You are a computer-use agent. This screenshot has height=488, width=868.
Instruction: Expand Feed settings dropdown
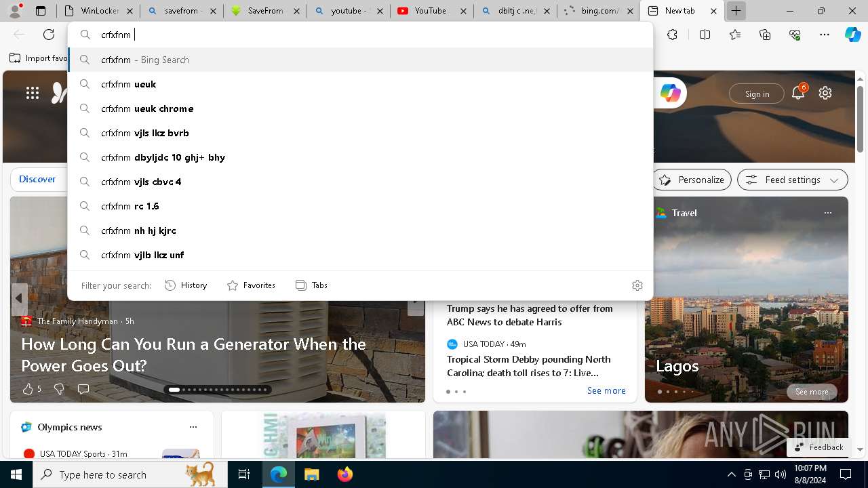click(x=793, y=180)
